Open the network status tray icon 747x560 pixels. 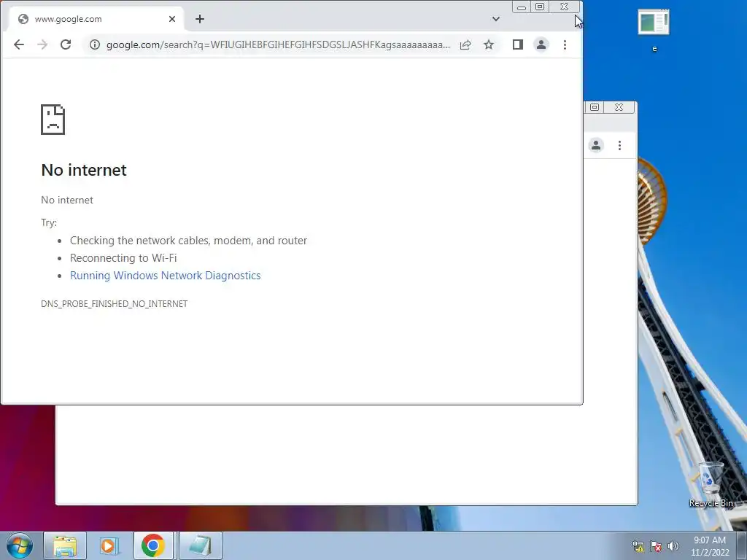coord(638,546)
